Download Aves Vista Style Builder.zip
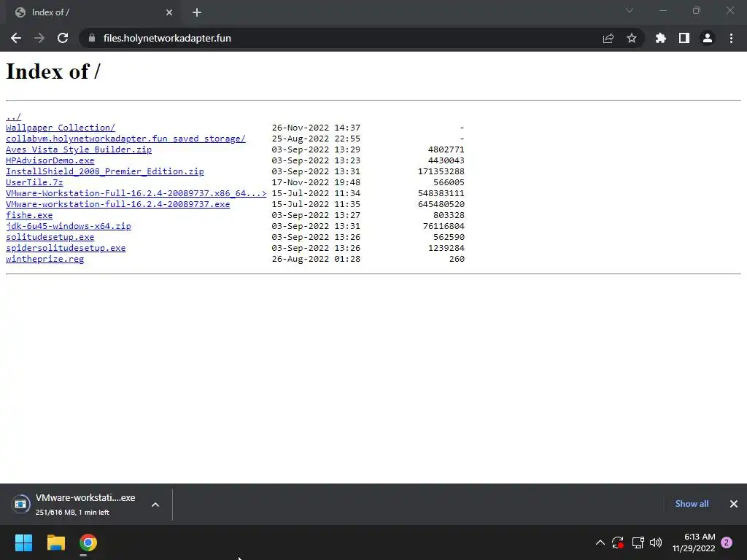The width and height of the screenshot is (747, 560). [79, 149]
